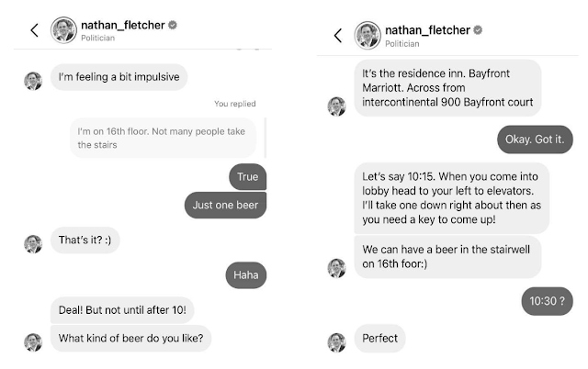This screenshot has height=369, width=588.
Task: Select the "Just one beer" sent message
Action: point(225,205)
